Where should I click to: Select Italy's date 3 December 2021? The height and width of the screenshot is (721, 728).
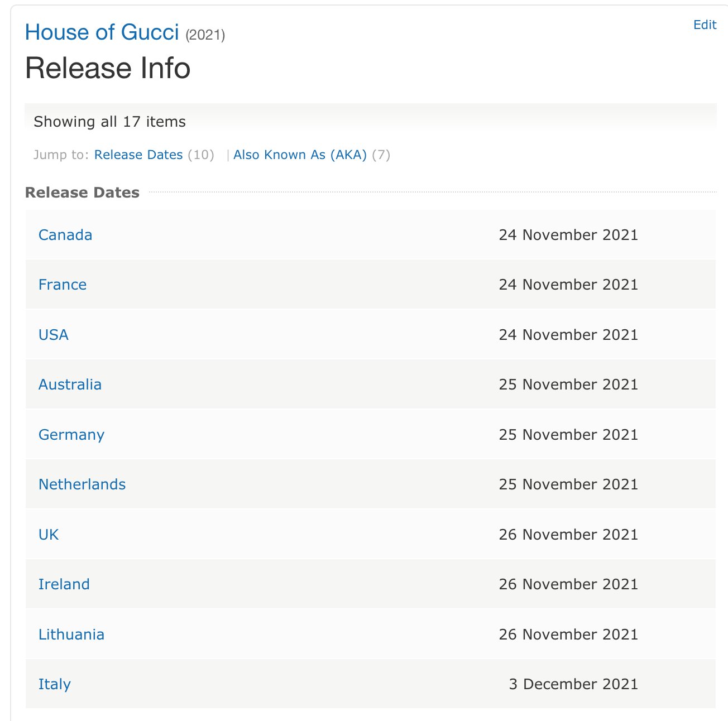click(573, 684)
